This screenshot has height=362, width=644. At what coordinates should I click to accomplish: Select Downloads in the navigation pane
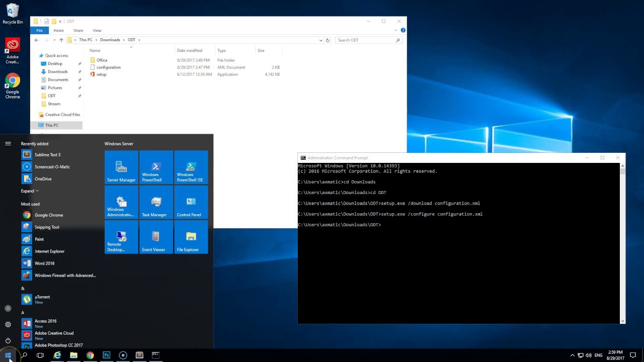(56, 72)
